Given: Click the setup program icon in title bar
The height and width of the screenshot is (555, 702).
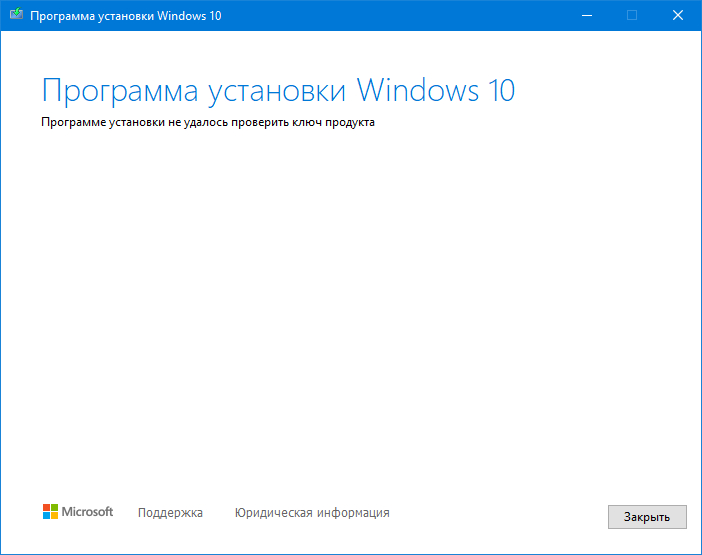Looking at the screenshot, I should point(16,14).
